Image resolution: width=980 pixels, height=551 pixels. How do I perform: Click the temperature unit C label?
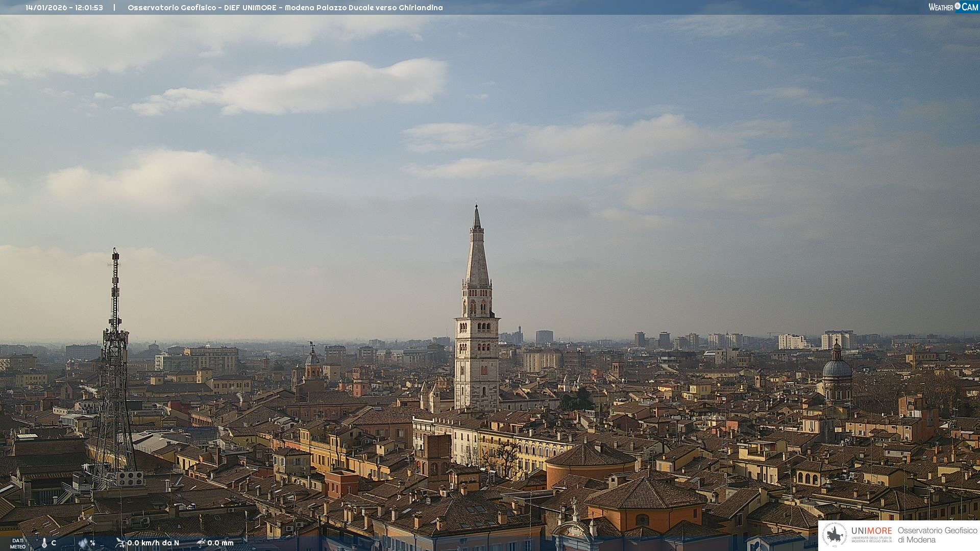click(54, 543)
